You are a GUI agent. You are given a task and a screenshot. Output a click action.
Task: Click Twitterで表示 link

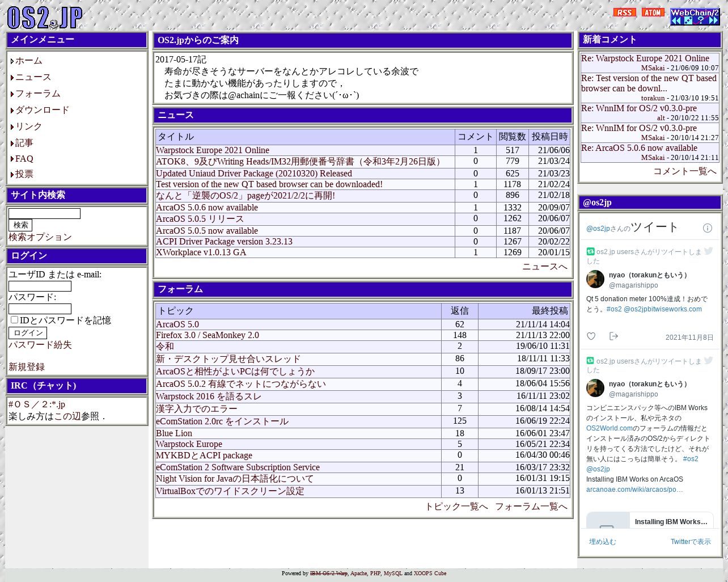click(x=691, y=542)
